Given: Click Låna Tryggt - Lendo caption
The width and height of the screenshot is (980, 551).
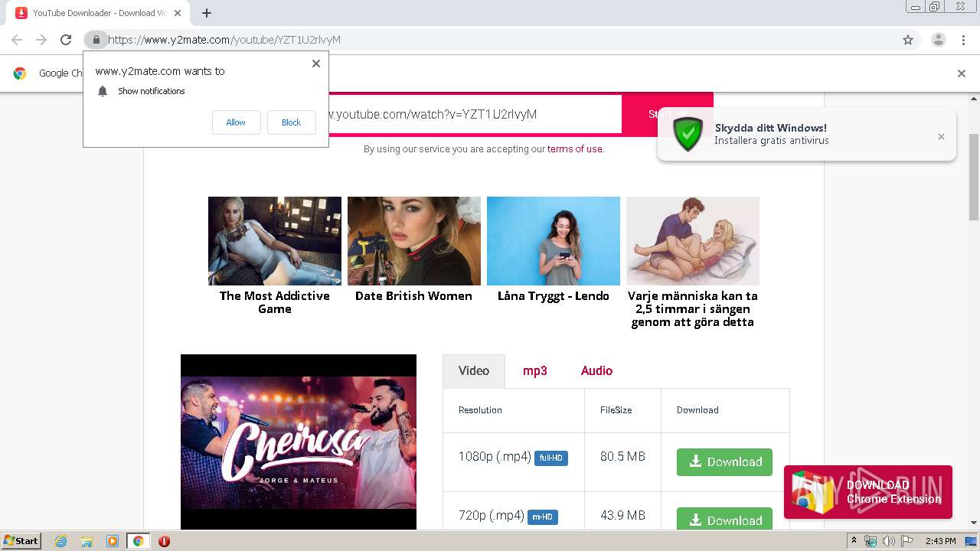Looking at the screenshot, I should pyautogui.click(x=554, y=296).
